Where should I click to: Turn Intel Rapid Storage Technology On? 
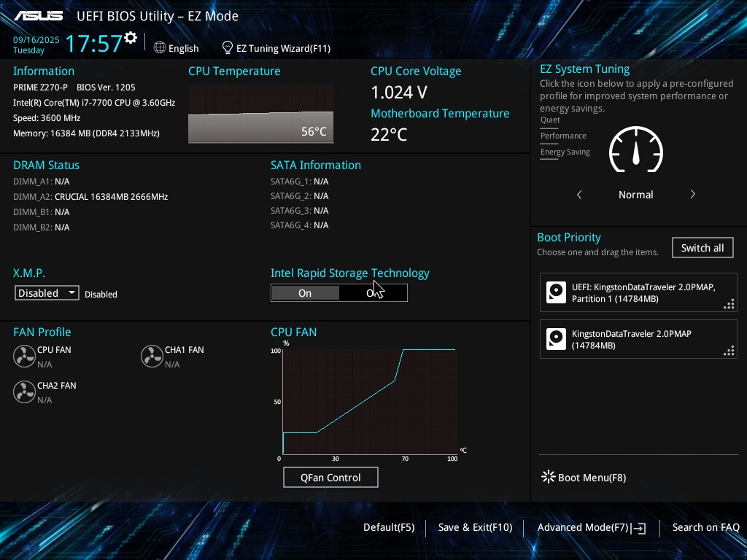pos(305,293)
